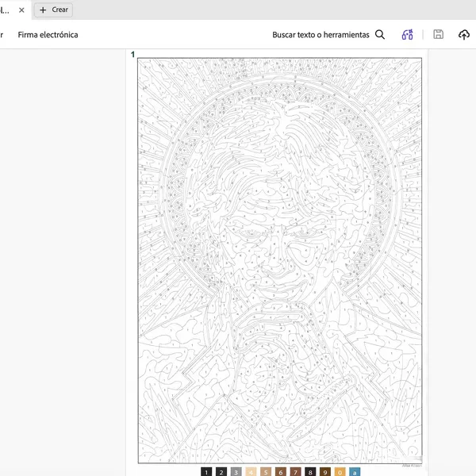Click the magnifying glass search icon
The image size is (476, 476).
(x=380, y=35)
